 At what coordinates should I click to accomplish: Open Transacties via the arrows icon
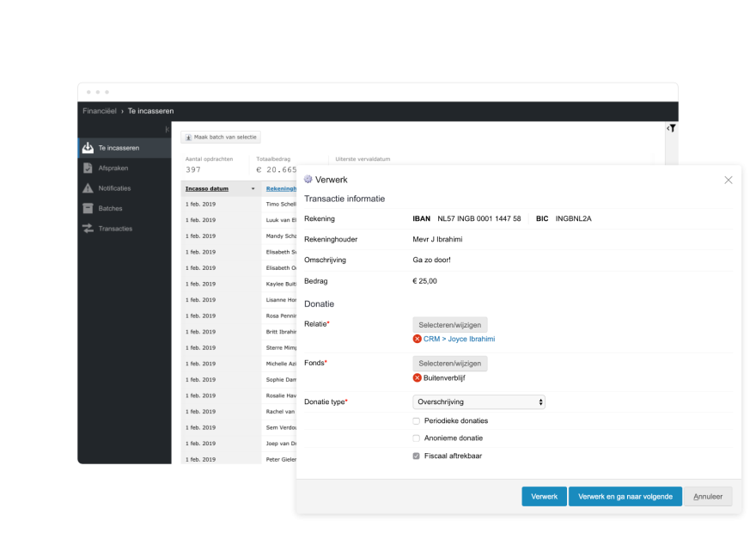click(x=88, y=229)
